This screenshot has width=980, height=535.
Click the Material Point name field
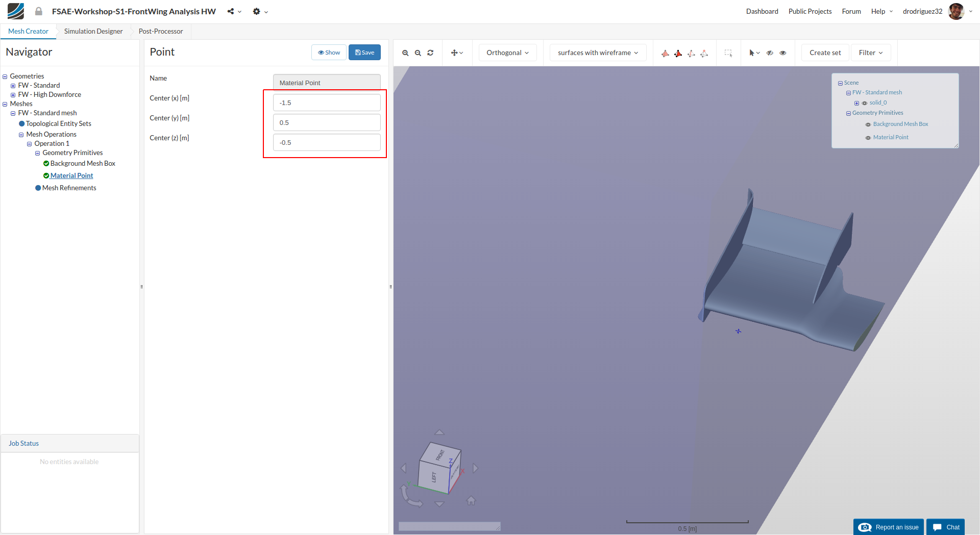[x=327, y=83]
